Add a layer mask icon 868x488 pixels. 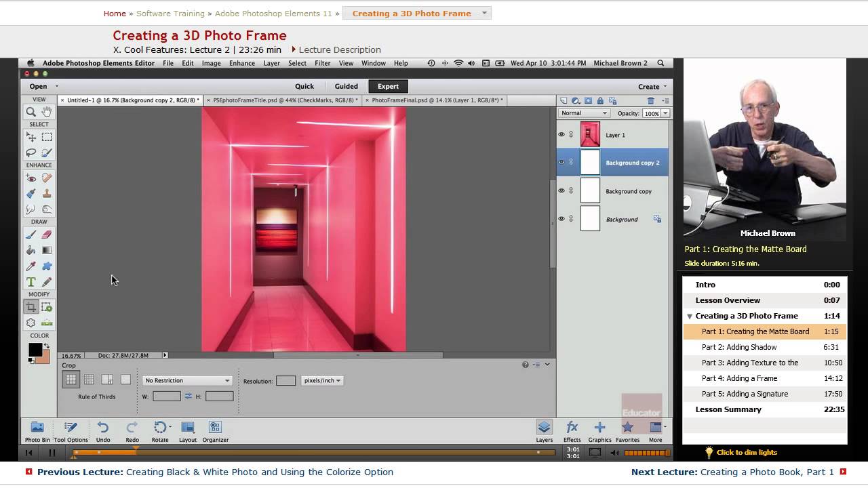588,100
